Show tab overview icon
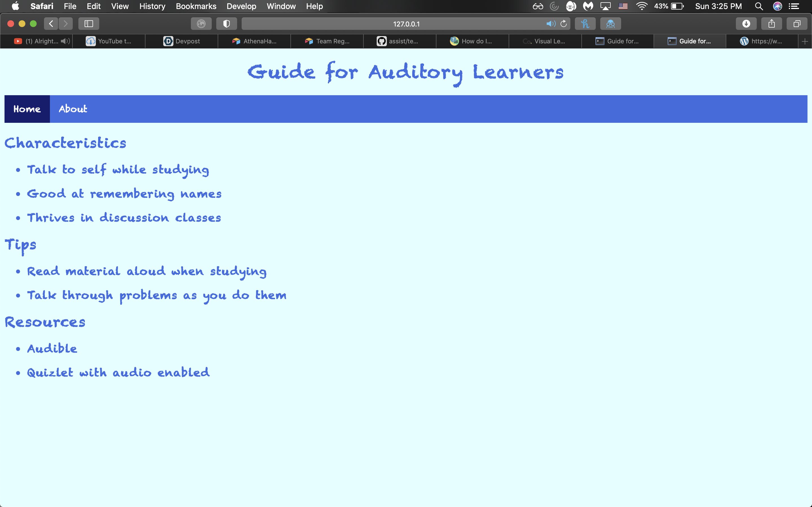The image size is (812, 507). [x=797, y=24]
